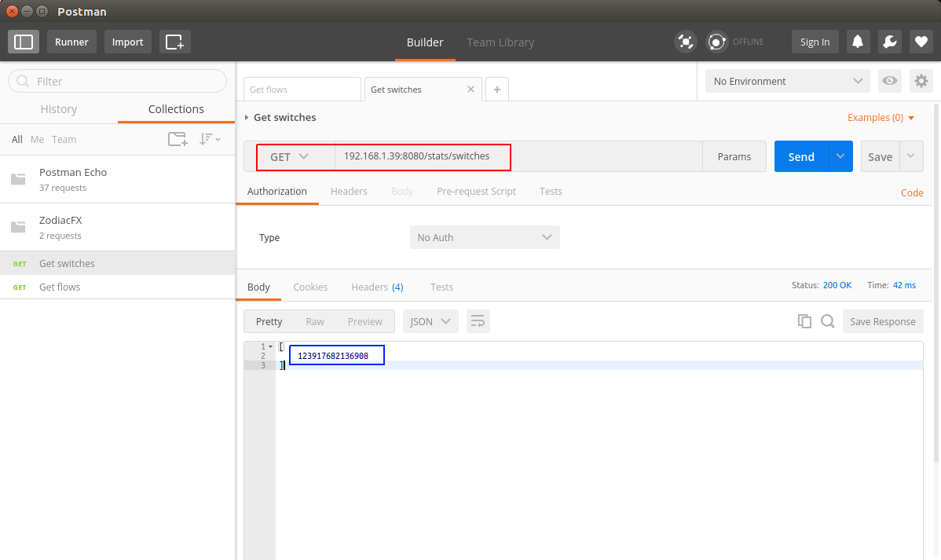This screenshot has width=941, height=560.
Task: Switch to Team Library tab
Action: [x=500, y=42]
